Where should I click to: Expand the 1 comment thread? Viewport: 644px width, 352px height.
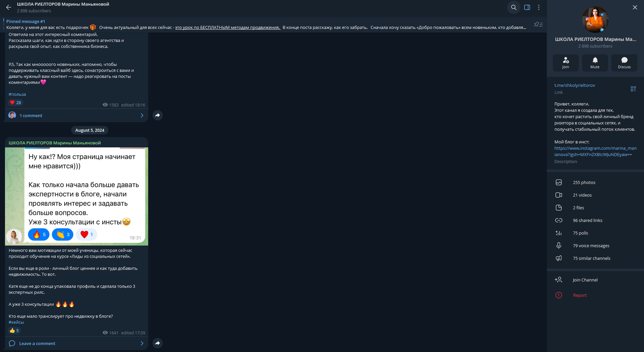tap(77, 115)
